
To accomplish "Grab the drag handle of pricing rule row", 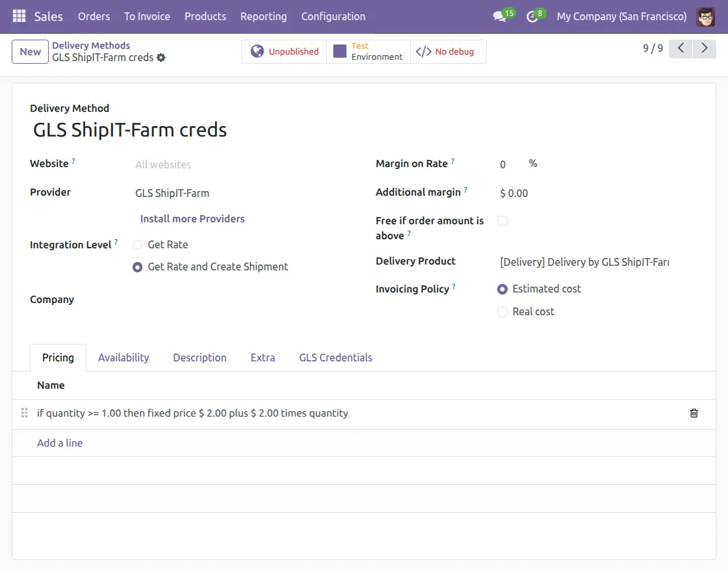I will point(25,413).
